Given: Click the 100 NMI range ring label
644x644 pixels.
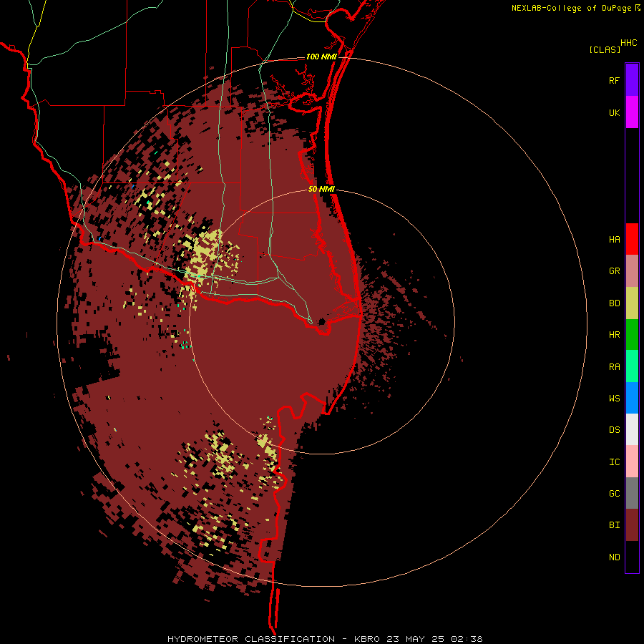Looking at the screenshot, I should [x=321, y=57].
